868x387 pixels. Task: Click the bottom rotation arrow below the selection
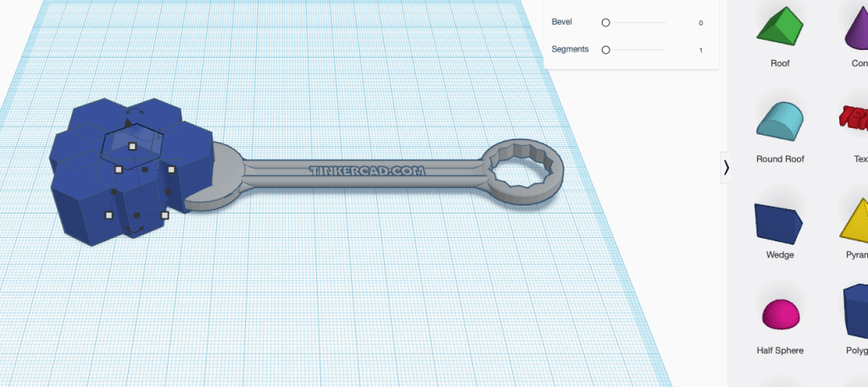pyautogui.click(x=135, y=229)
